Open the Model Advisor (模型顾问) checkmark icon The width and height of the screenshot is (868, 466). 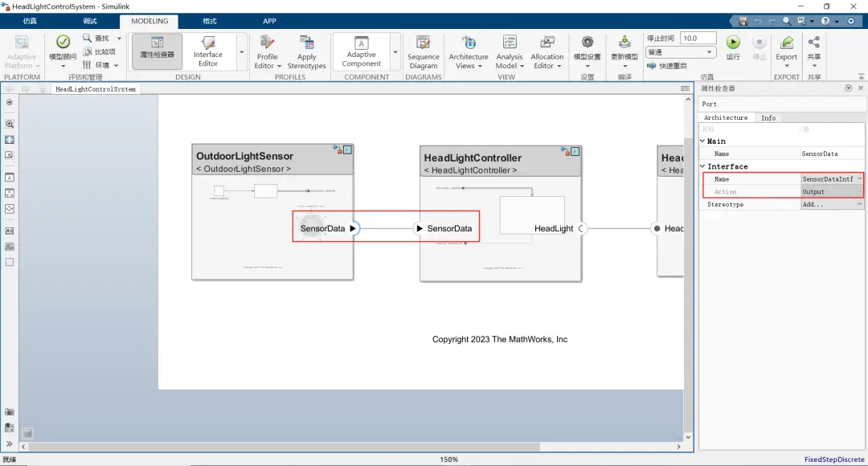63,42
